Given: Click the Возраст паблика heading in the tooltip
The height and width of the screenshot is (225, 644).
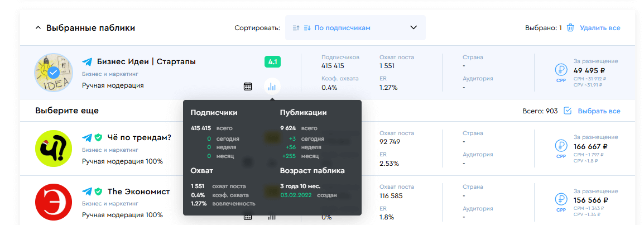Looking at the screenshot, I should (312, 170).
